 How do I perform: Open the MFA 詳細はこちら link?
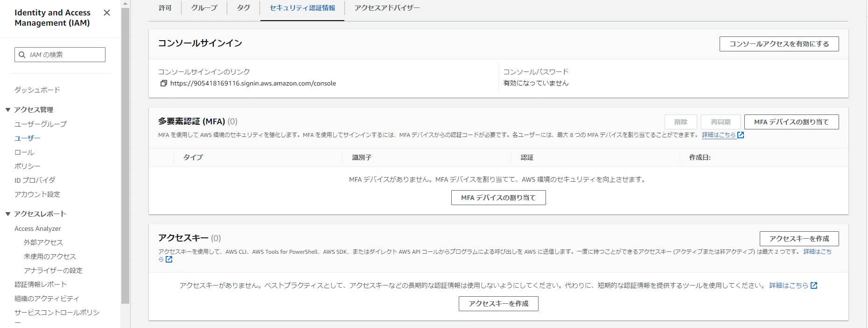719,135
